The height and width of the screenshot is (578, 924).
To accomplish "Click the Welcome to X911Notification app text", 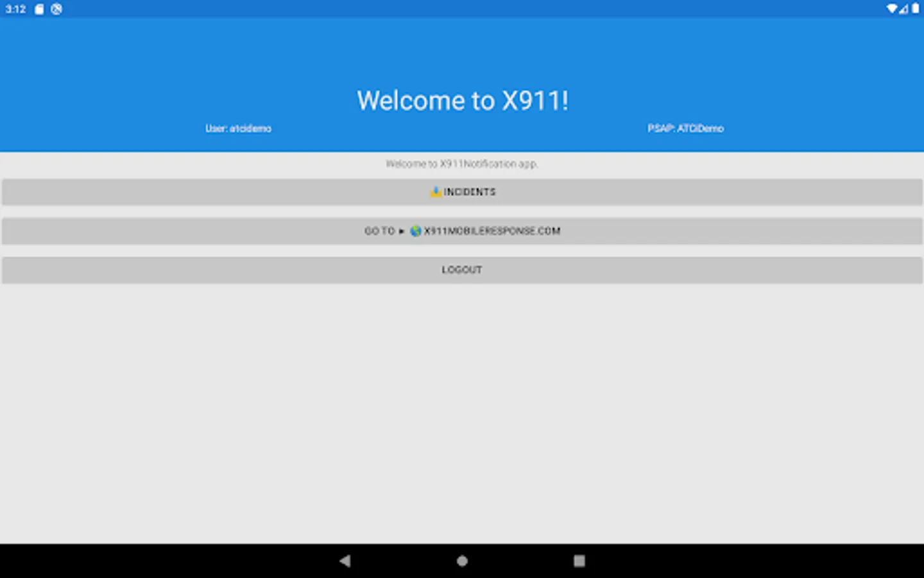I will coord(462,164).
